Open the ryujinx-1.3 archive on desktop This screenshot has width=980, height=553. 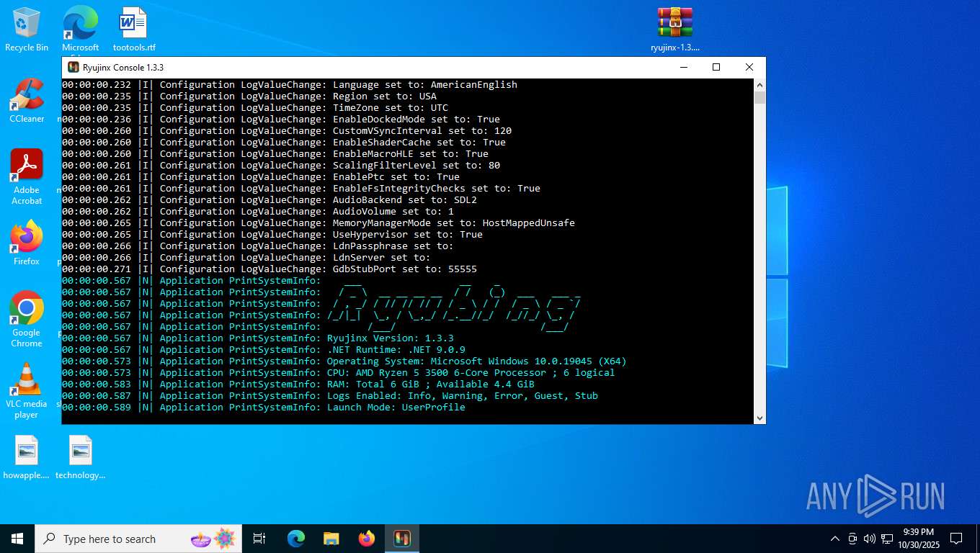click(675, 29)
